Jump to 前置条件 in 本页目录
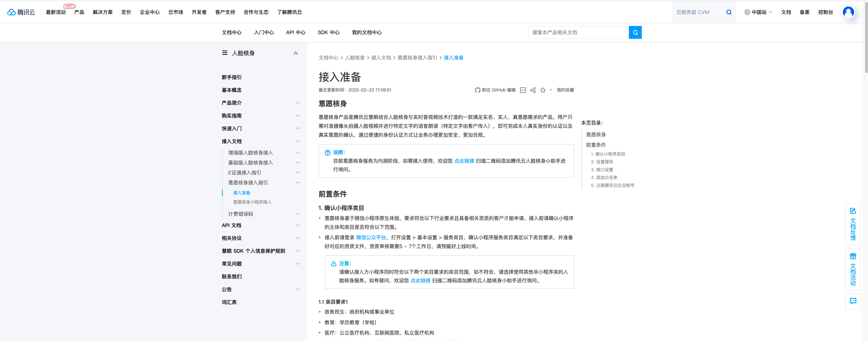 pos(596,145)
